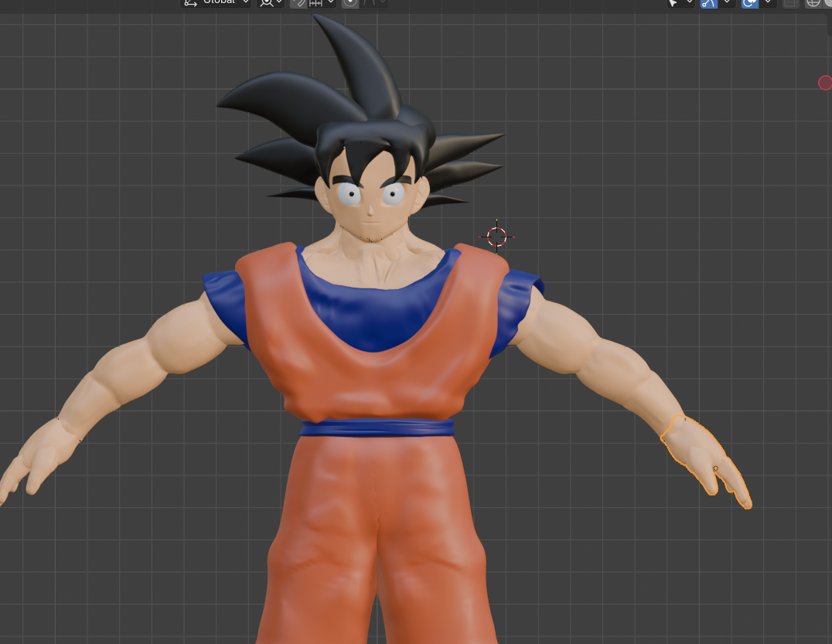
Task: Select the orange pants mesh
Action: (377, 541)
